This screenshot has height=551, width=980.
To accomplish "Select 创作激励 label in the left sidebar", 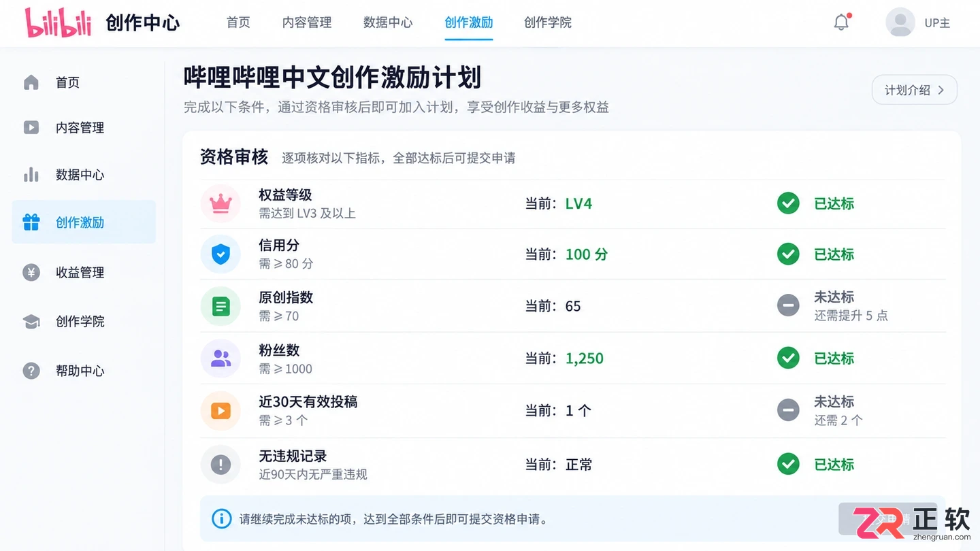I will [x=80, y=222].
